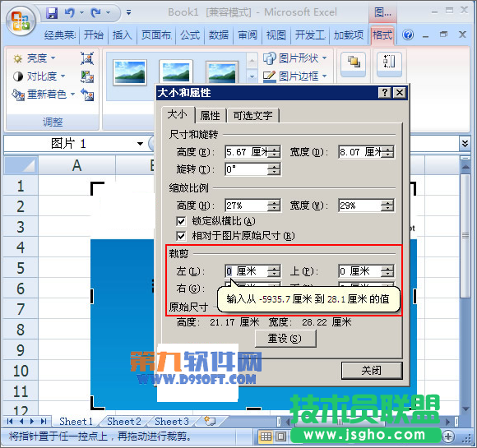477x448 pixels.
Task: Switch to the 属性 dialog tab
Action: [211, 116]
